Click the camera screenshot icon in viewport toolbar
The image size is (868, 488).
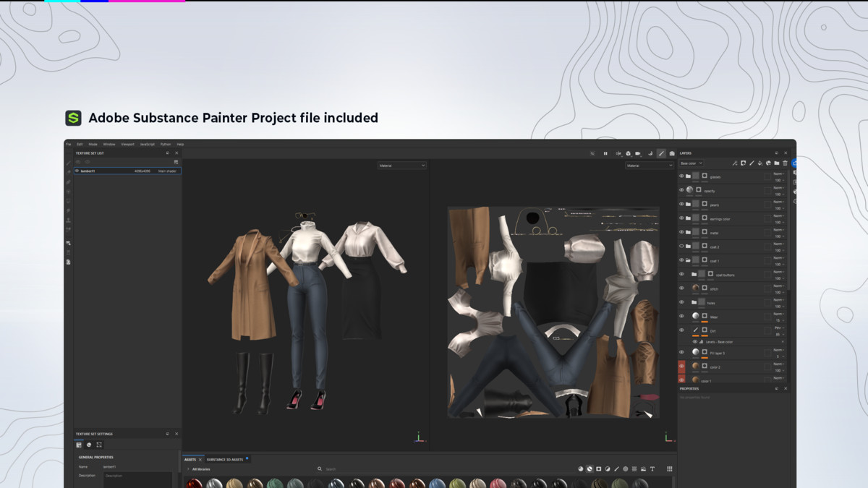(x=672, y=153)
